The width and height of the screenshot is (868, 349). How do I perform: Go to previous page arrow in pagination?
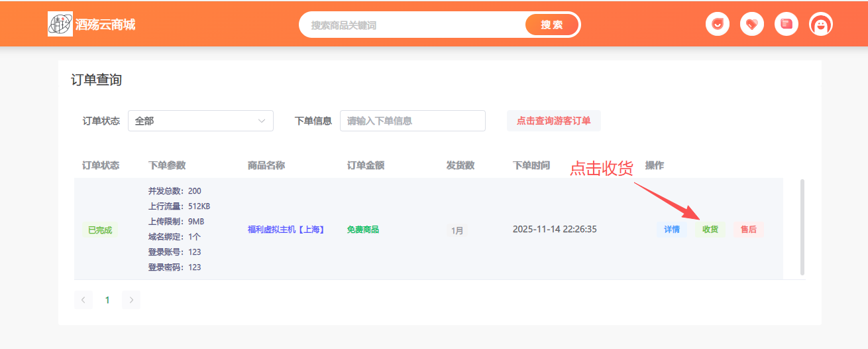coord(83,300)
